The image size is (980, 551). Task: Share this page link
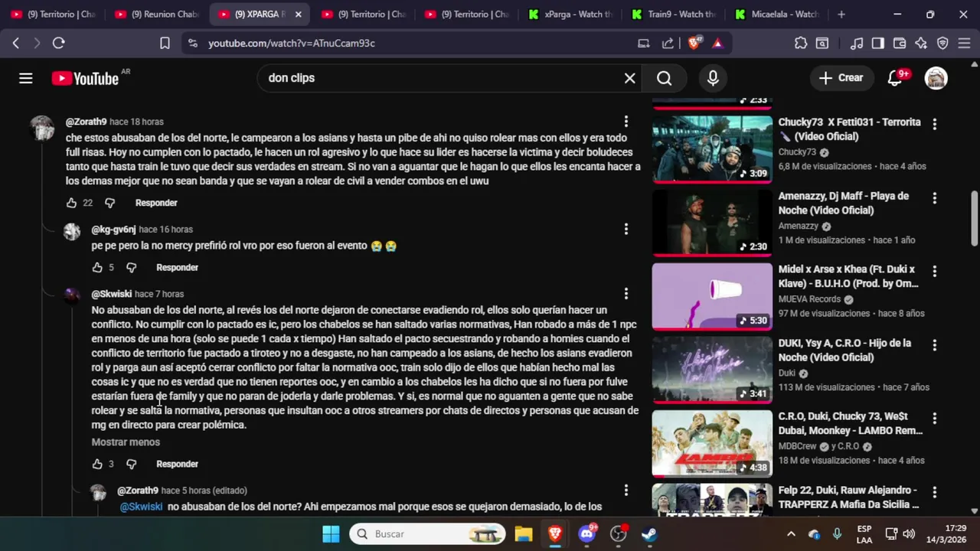668,44
